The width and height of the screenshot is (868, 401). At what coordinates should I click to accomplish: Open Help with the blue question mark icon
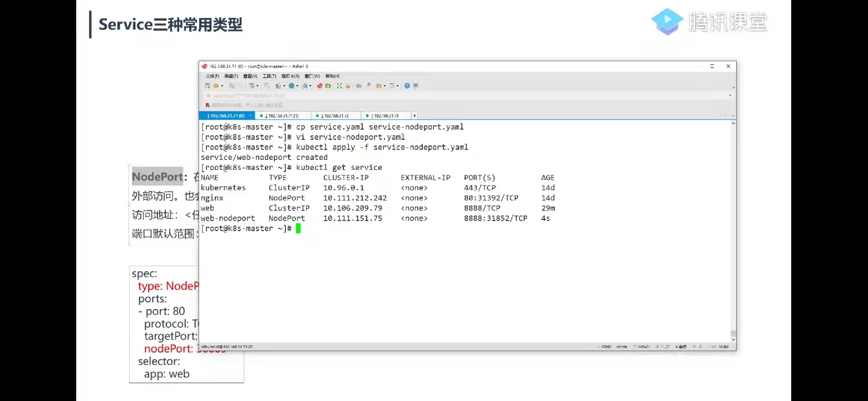click(407, 86)
